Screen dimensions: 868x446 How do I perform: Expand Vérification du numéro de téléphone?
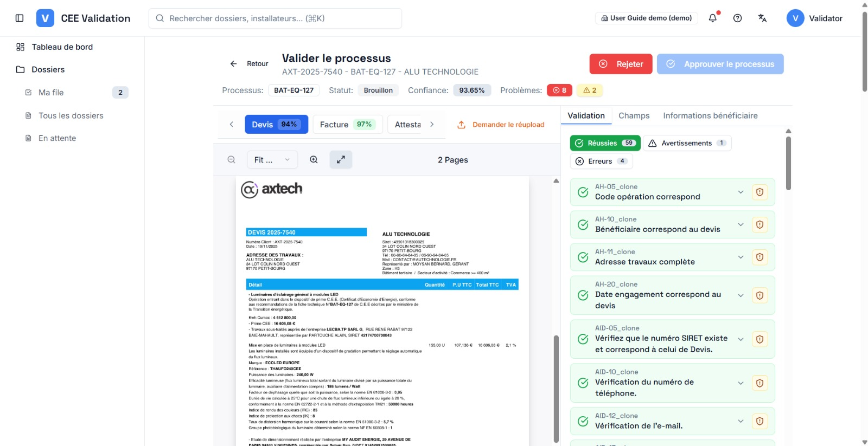741,383
